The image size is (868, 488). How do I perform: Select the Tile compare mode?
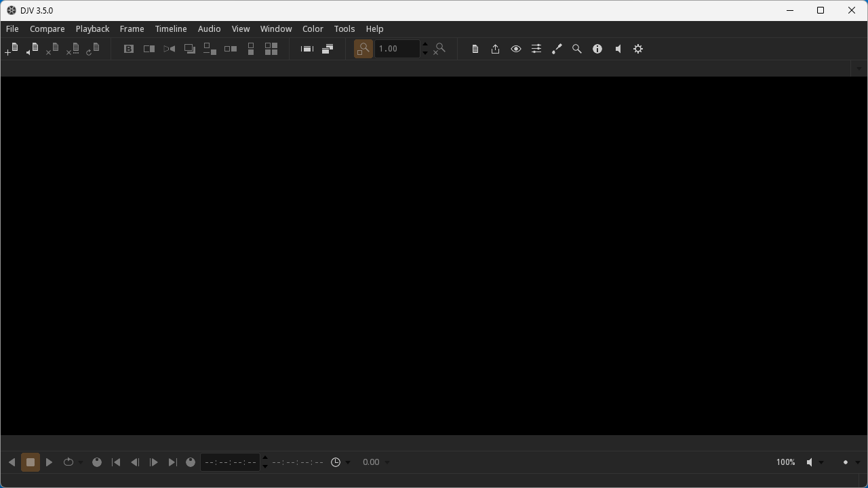(271, 49)
